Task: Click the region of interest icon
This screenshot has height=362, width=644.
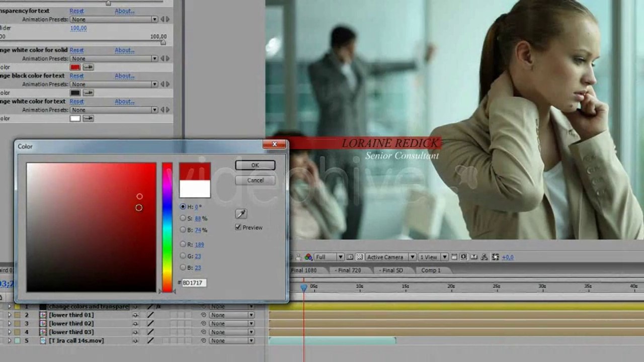Action: [x=350, y=257]
